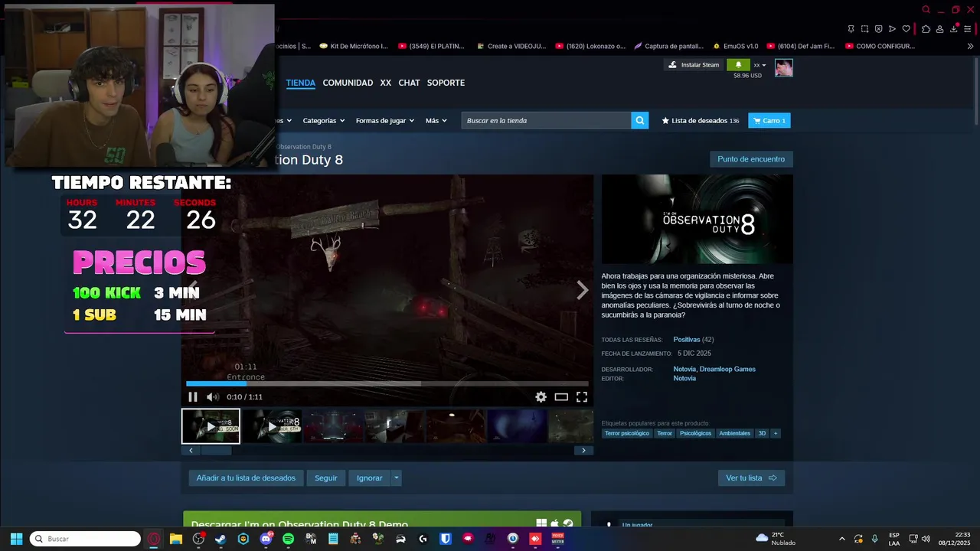The image size is (980, 551).
Task: Click the Opera pinboards pin icon
Action: click(851, 29)
